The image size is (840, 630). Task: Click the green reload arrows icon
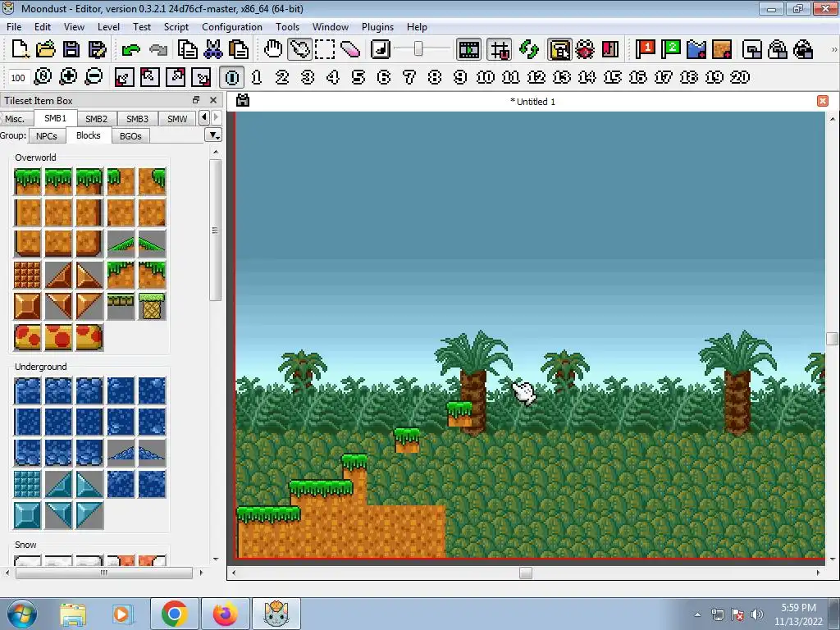[x=529, y=49]
